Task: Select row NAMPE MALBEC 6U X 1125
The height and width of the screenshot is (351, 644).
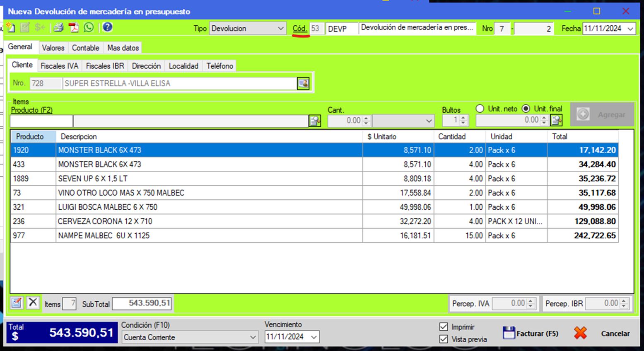Action: coord(314,235)
